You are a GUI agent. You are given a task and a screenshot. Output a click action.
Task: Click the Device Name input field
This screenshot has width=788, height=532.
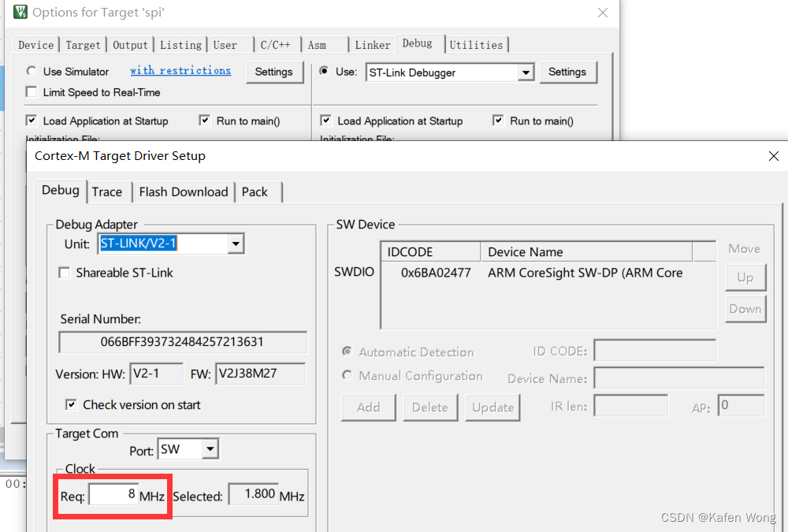(x=679, y=378)
